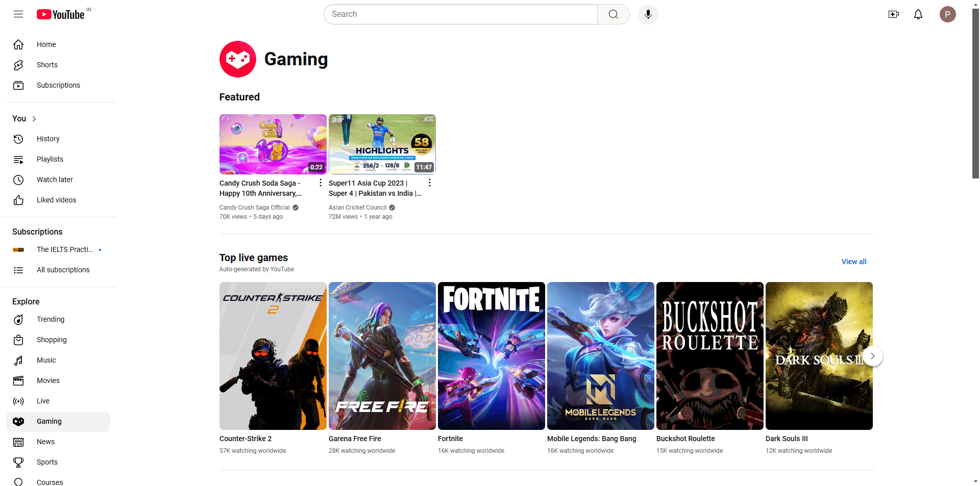The height and width of the screenshot is (486, 980).
Task: Click the large red Gaming channel icon
Action: pyautogui.click(x=238, y=59)
